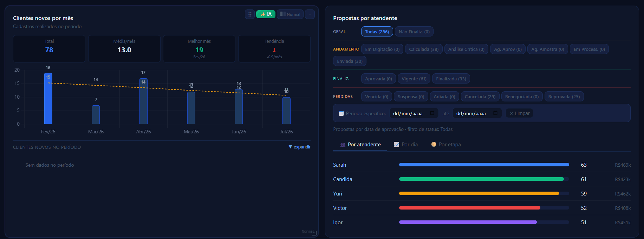Click the Abr/26 bar in the chart
This screenshot has width=644, height=239.
tap(143, 101)
